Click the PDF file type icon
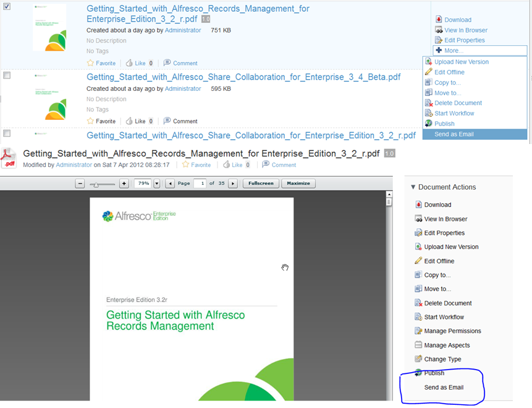This screenshot has width=532, height=408. coord(9,158)
